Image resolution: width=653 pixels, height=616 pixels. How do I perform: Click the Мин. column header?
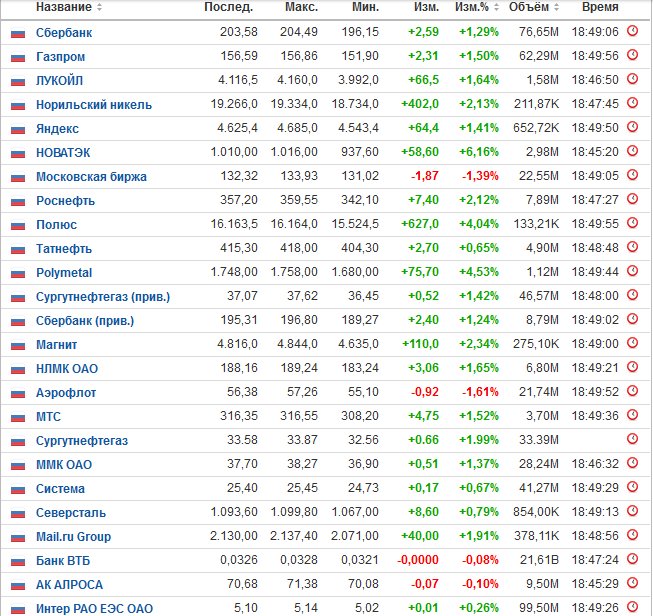pos(365,7)
